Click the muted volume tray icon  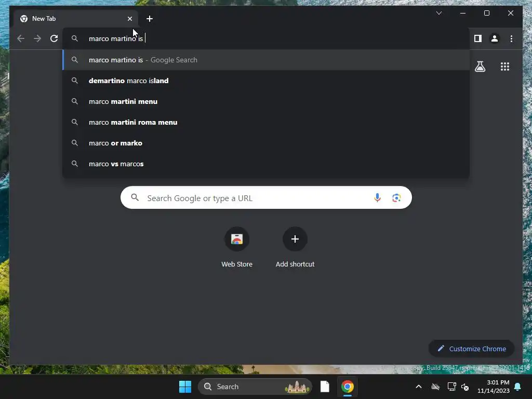(465, 387)
